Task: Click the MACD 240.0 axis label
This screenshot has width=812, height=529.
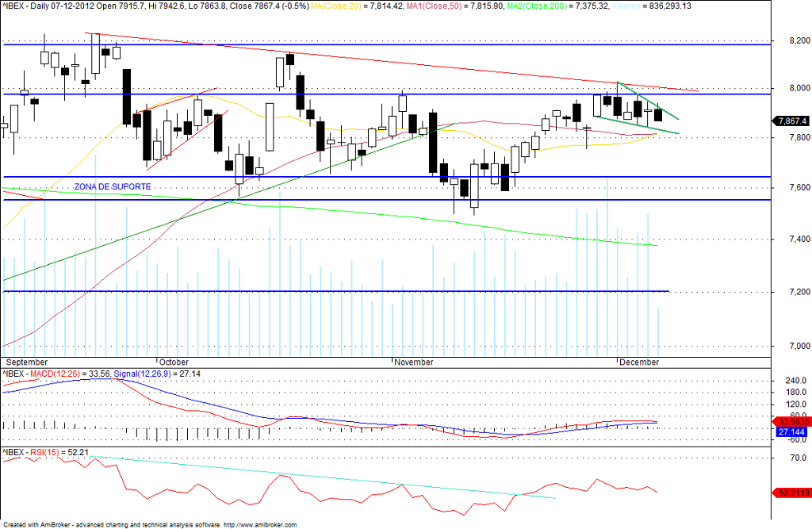Action: 796,381
